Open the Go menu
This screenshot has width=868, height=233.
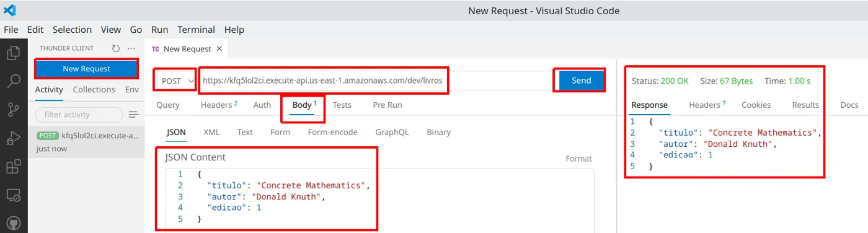[136, 30]
